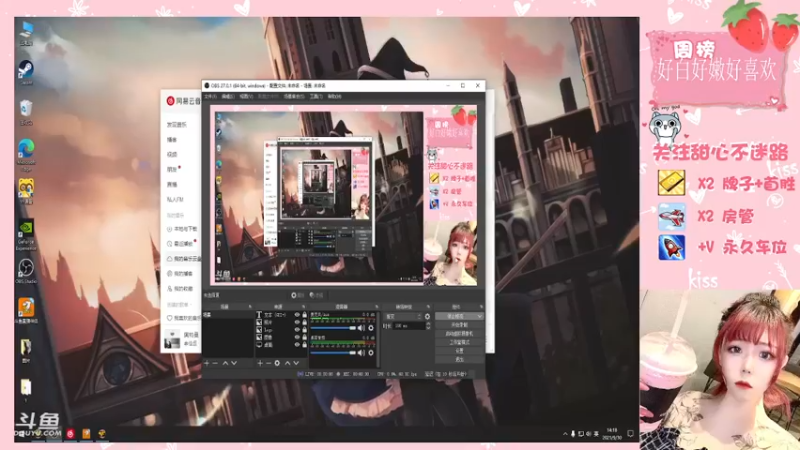Toggle eye visibility of the text (T) source
This screenshot has height=450, width=800.
point(297,315)
